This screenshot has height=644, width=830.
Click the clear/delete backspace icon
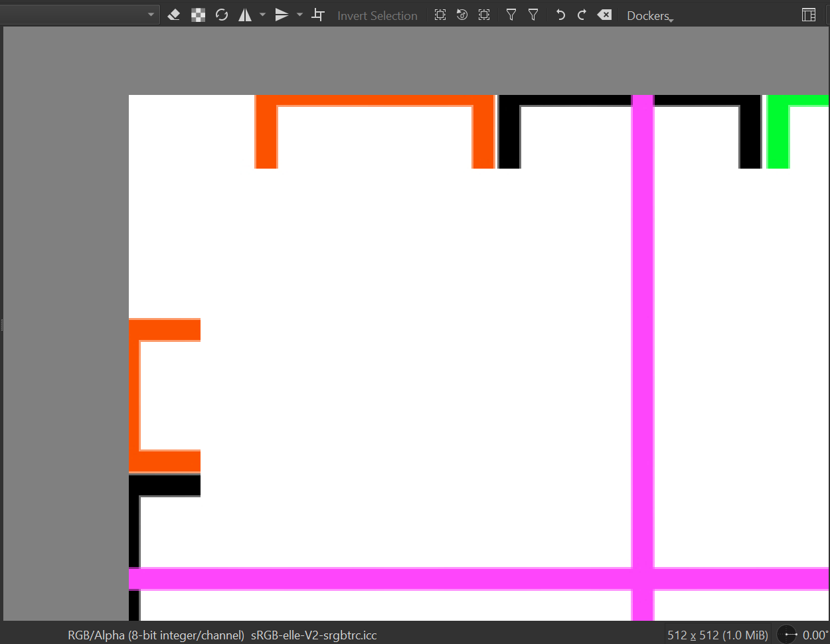click(x=604, y=15)
